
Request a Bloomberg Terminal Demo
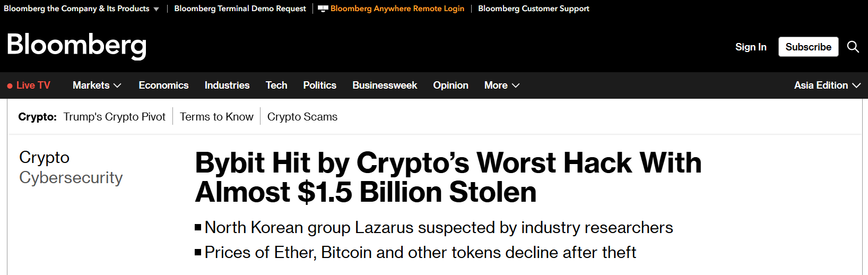240,8
